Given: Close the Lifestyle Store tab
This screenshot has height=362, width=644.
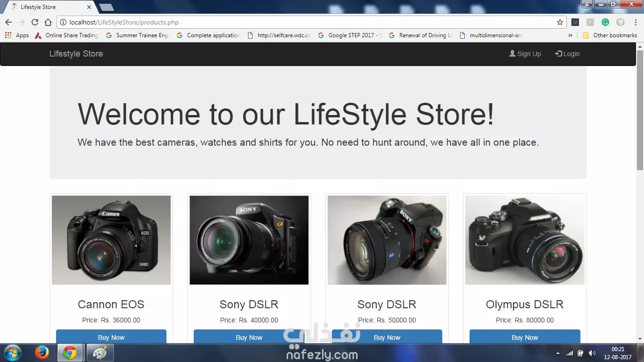Looking at the screenshot, I should tap(90, 7).
